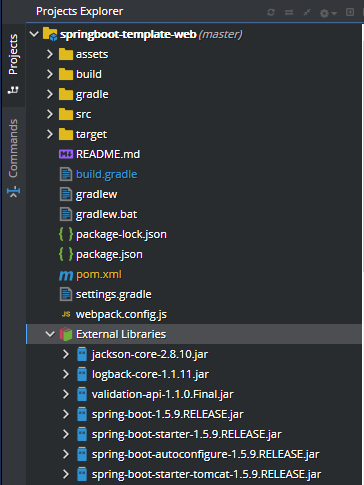
Task: Expand the assets folder
Action: point(50,54)
